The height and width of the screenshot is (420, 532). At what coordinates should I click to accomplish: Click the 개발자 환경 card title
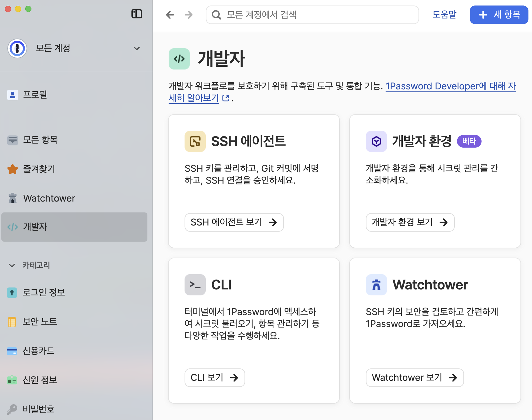[422, 141]
